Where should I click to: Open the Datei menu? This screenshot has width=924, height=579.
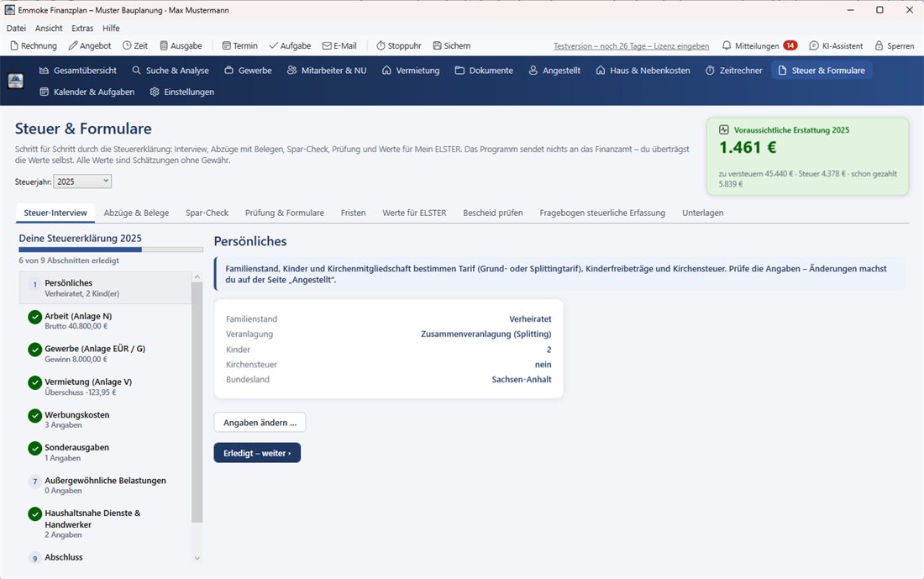[16, 28]
